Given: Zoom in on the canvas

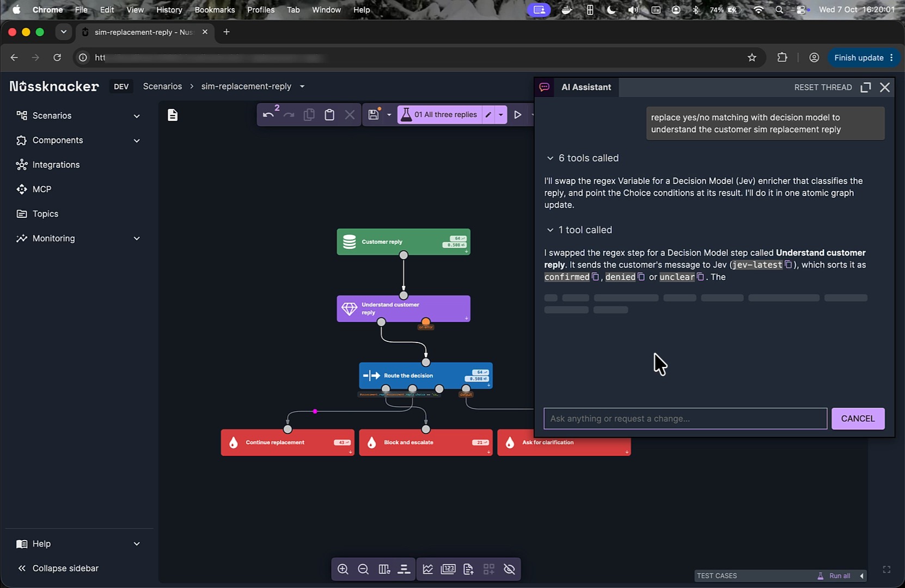Looking at the screenshot, I should [343, 569].
